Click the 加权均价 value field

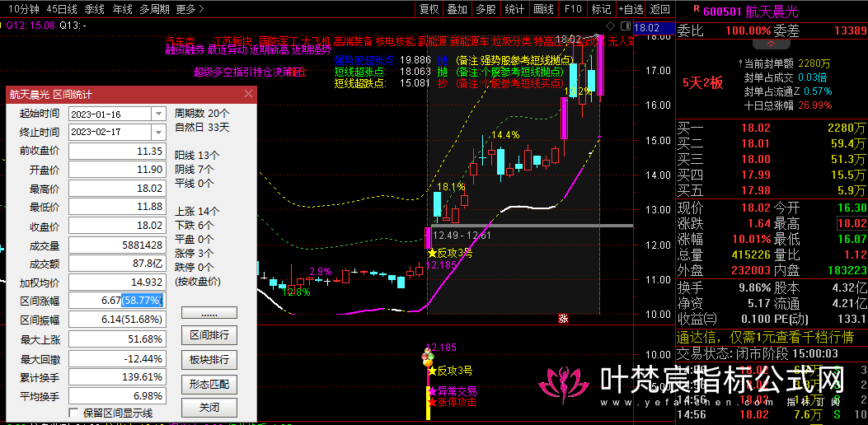[x=117, y=282]
